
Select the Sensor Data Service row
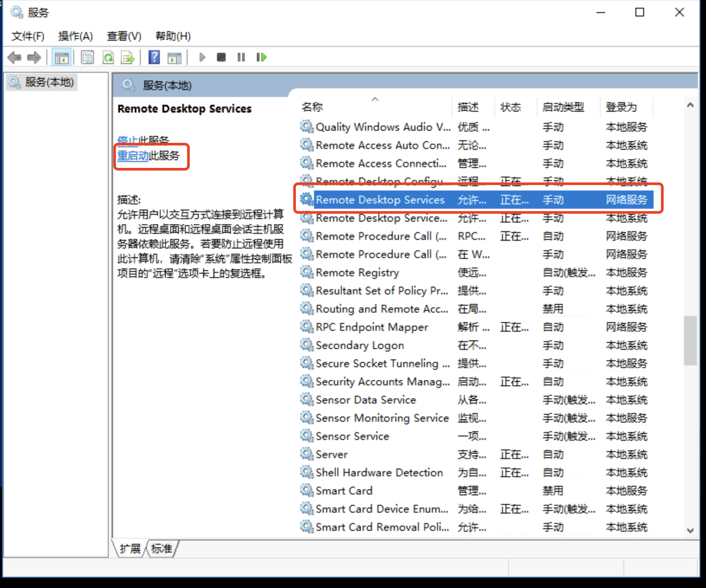coord(476,400)
